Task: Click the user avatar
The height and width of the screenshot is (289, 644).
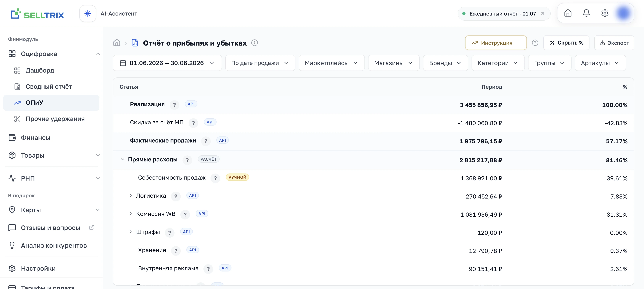Action: [x=623, y=13]
